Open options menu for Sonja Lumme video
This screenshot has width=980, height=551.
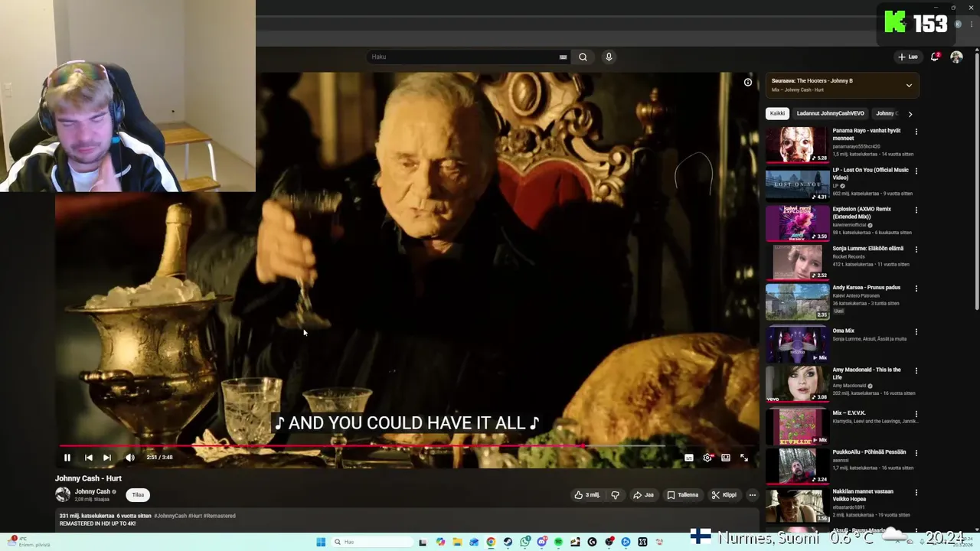pyautogui.click(x=916, y=249)
